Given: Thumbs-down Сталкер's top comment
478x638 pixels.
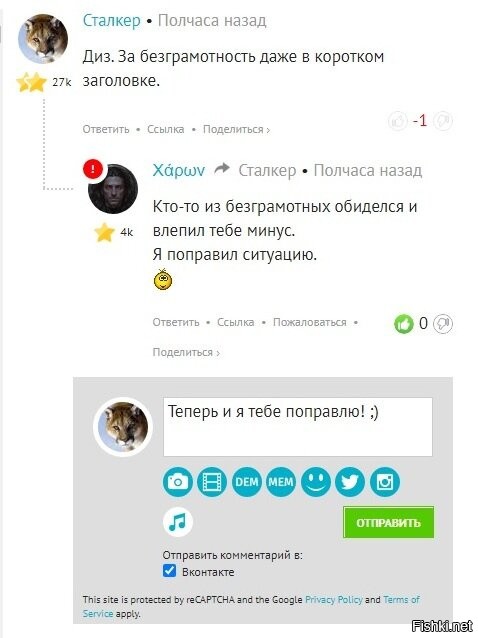Looking at the screenshot, I should click(x=443, y=121).
